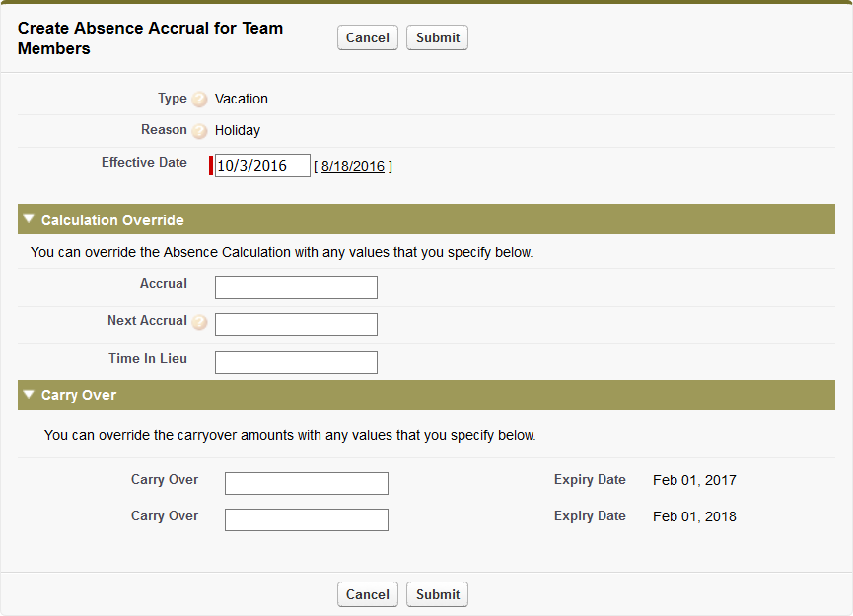
Task: Click the Holiday reason value
Action: click(x=238, y=130)
